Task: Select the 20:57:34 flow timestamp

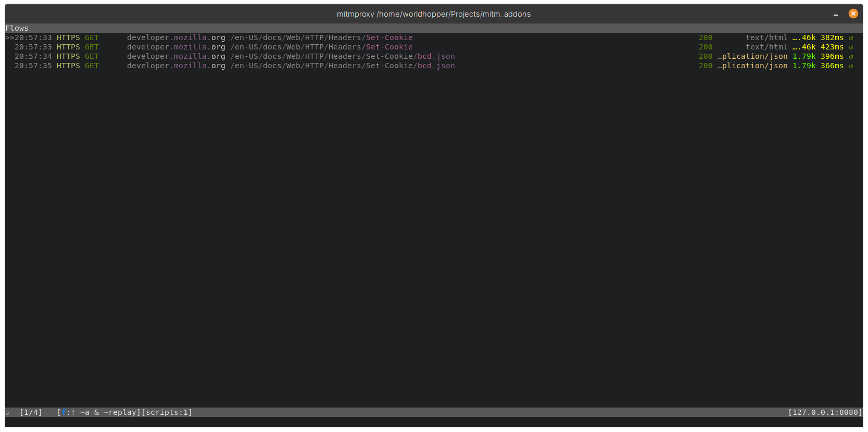Action: click(x=33, y=56)
